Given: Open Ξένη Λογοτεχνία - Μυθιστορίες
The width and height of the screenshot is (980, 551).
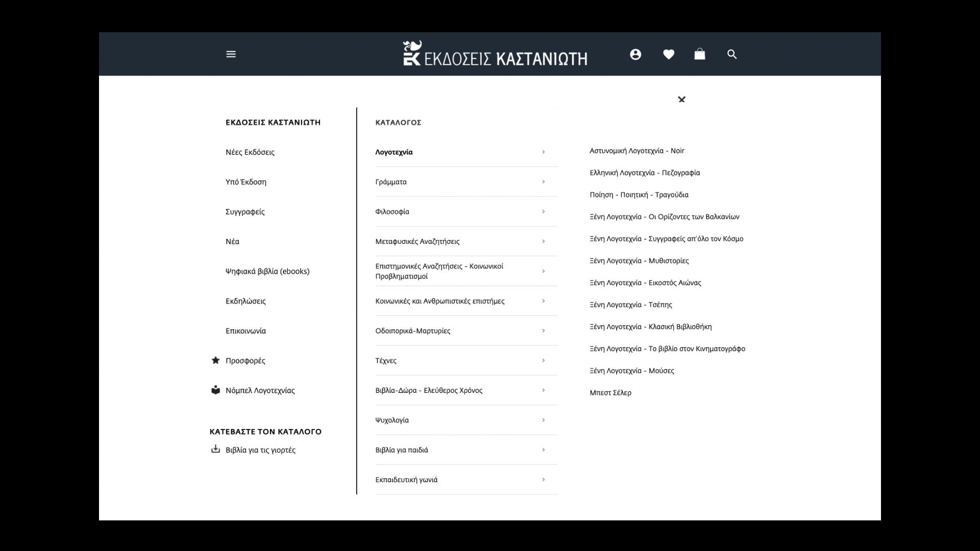Looking at the screenshot, I should [639, 261].
